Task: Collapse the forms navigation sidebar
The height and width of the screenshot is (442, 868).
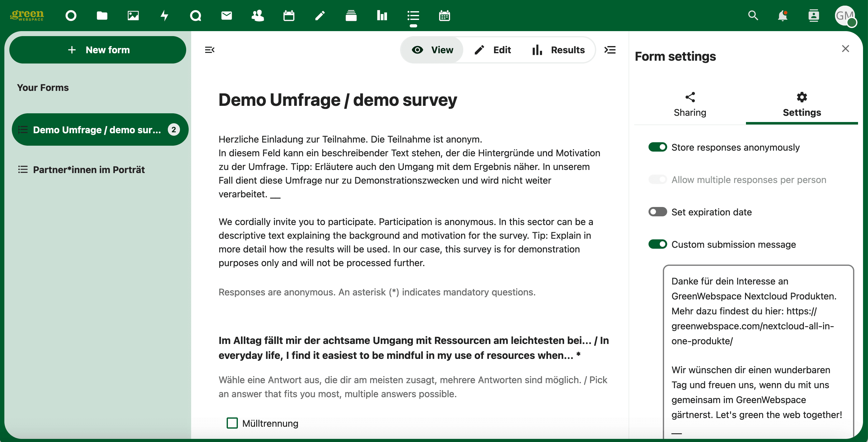Action: click(210, 49)
